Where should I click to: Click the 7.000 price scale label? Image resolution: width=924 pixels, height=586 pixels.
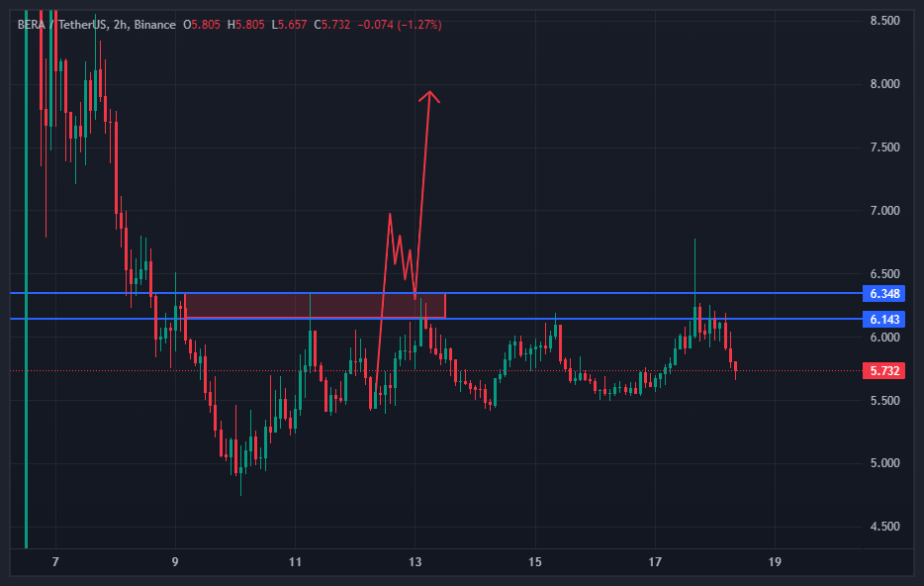[x=885, y=211]
